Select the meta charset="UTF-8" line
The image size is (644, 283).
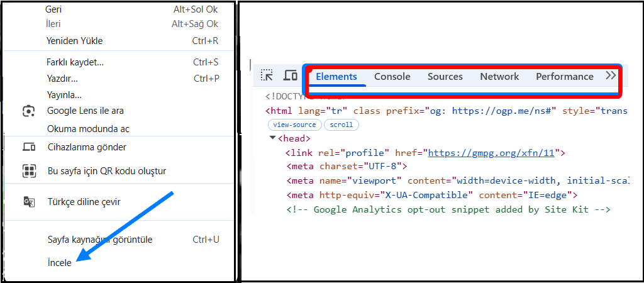(347, 167)
